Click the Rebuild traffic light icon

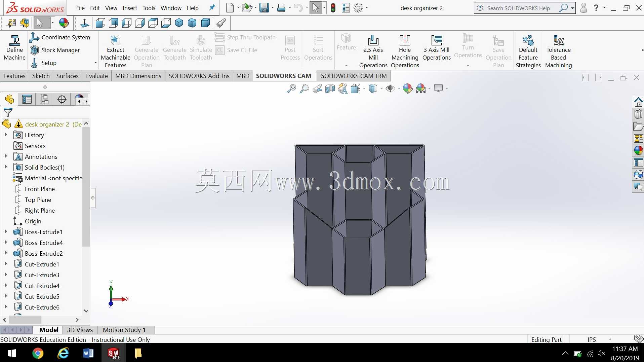(x=333, y=8)
